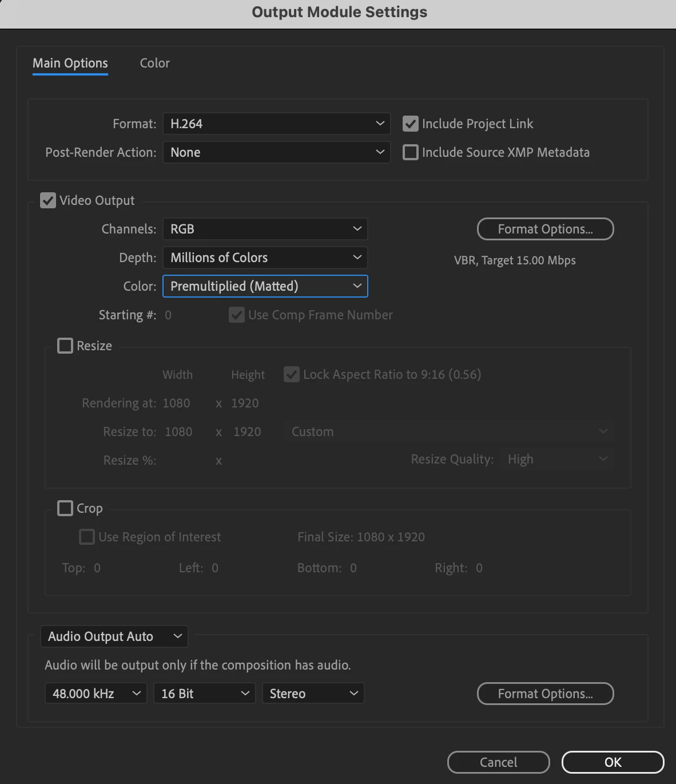Image resolution: width=676 pixels, height=784 pixels.
Task: Open the Channels dropdown set to RGB
Action: [x=265, y=229]
